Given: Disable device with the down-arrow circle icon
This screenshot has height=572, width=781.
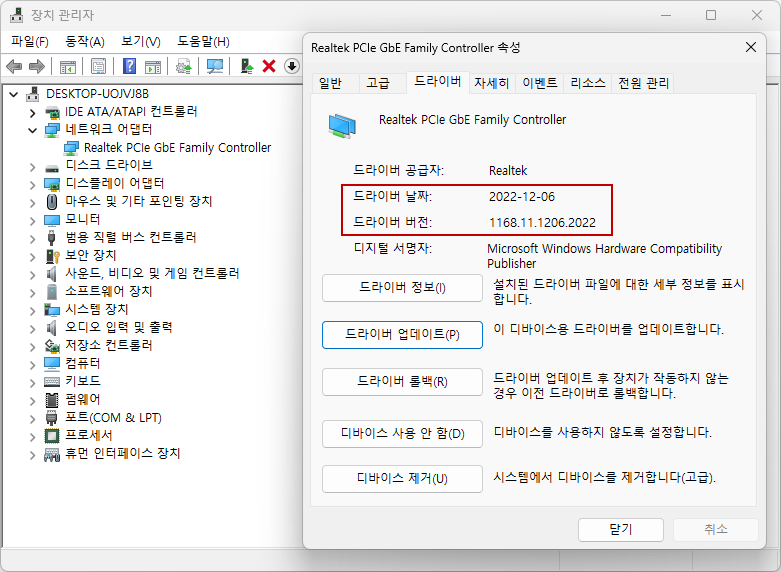Looking at the screenshot, I should tap(292, 66).
